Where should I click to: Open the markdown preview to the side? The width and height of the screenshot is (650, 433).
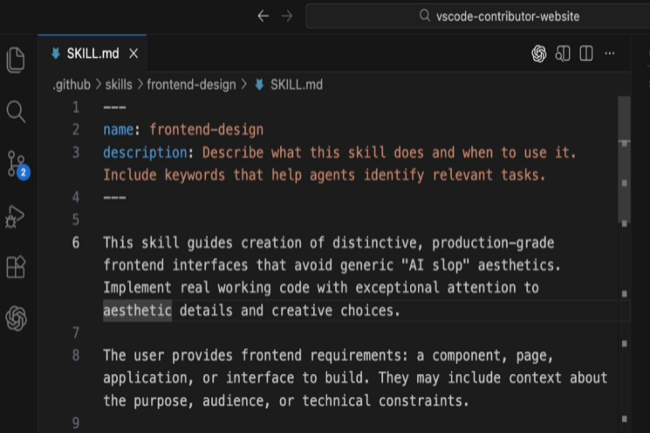(563, 54)
